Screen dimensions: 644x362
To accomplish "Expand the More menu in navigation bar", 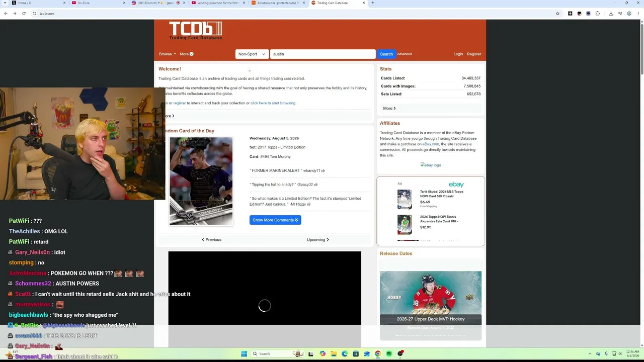I will (186, 54).
